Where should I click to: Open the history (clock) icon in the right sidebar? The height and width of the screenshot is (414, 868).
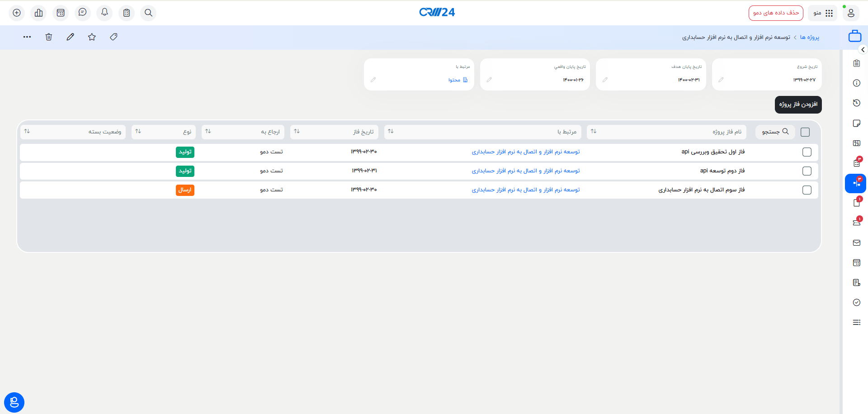[857, 103]
